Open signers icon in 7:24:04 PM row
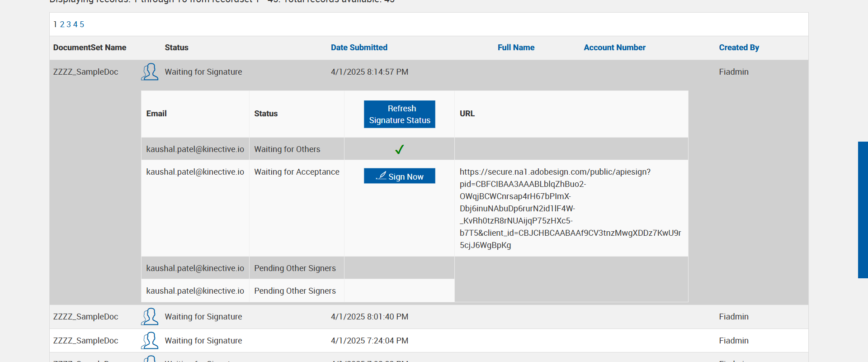Screen dimensions: 868x362 click(150, 341)
